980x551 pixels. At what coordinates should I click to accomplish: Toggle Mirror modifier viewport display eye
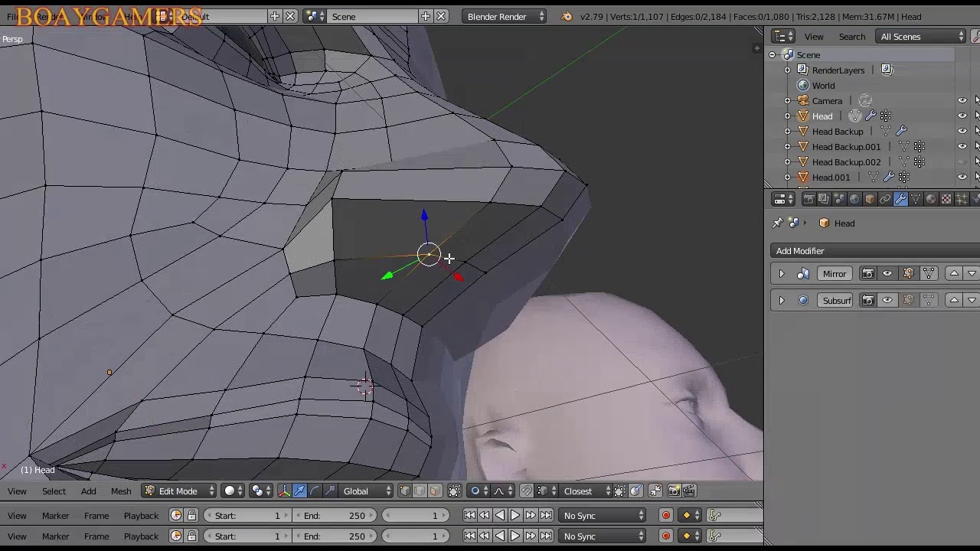tap(887, 274)
